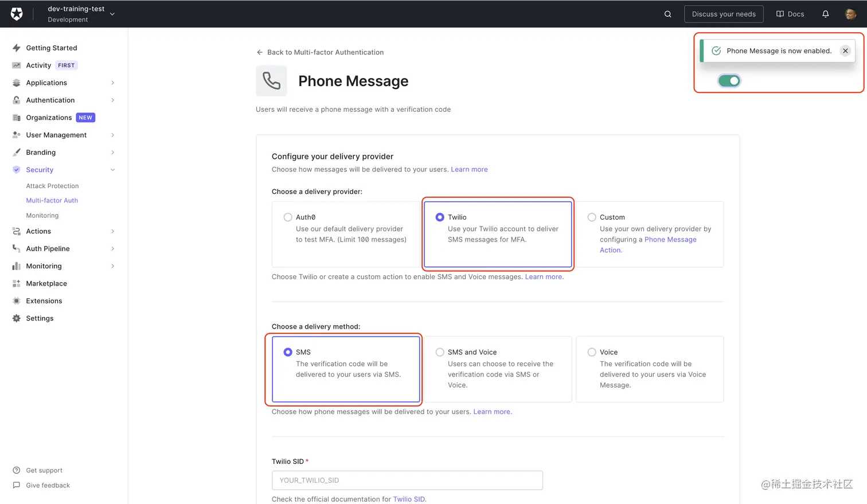Open the Auth0 home via the logo
867x504 pixels.
(x=15, y=13)
